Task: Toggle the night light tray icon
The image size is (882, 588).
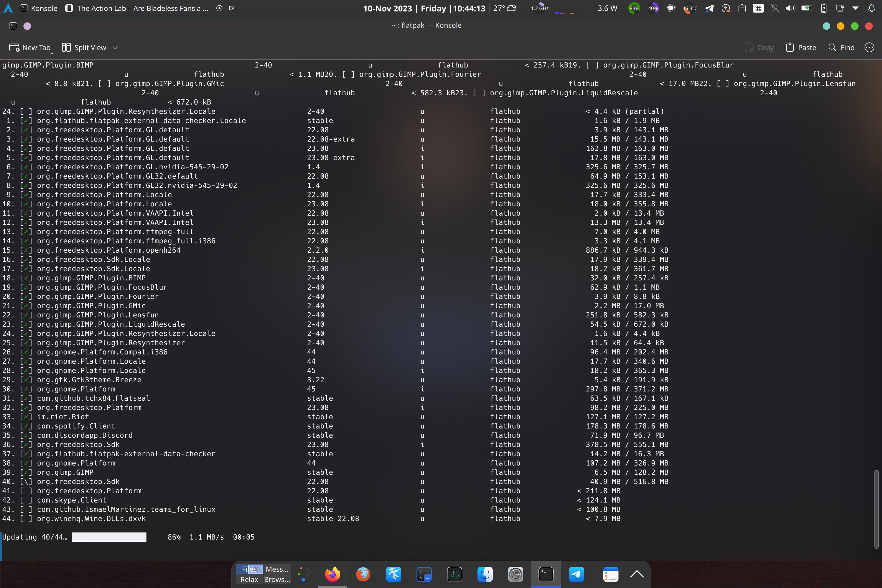Action: [x=775, y=8]
